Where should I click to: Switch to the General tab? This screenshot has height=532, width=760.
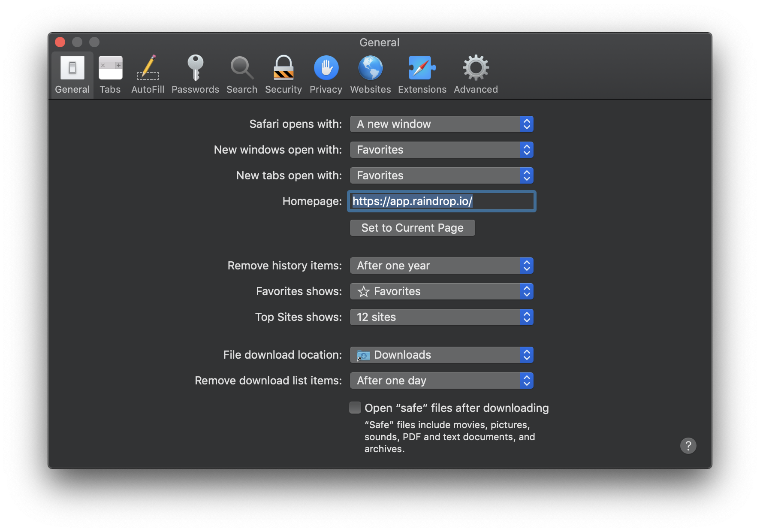[72, 74]
